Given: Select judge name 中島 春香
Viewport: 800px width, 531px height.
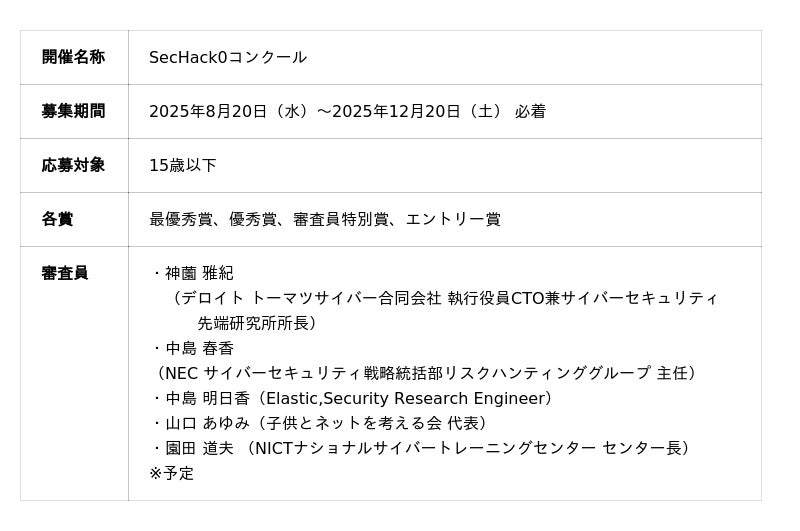Looking at the screenshot, I should pyautogui.click(x=199, y=348).
